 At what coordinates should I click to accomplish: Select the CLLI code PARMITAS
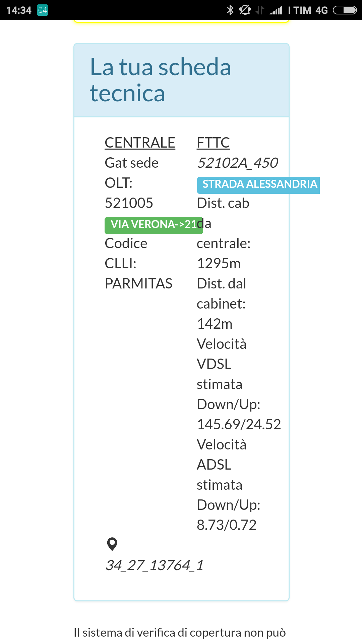139,283
